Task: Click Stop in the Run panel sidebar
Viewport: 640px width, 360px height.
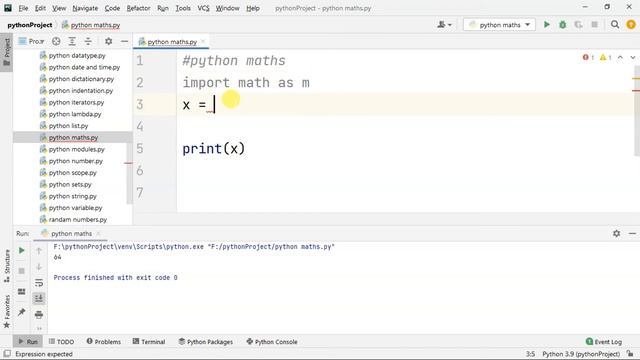Action: 22,271
